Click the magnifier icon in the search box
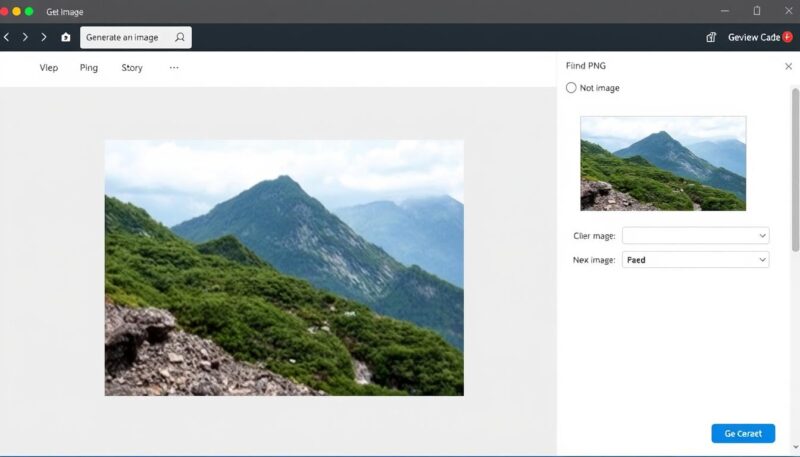The width and height of the screenshot is (800, 457). click(180, 37)
